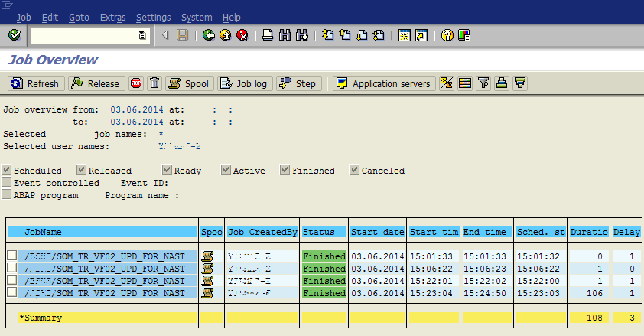Click the Save diskette icon
644x336 pixels.
click(182, 35)
